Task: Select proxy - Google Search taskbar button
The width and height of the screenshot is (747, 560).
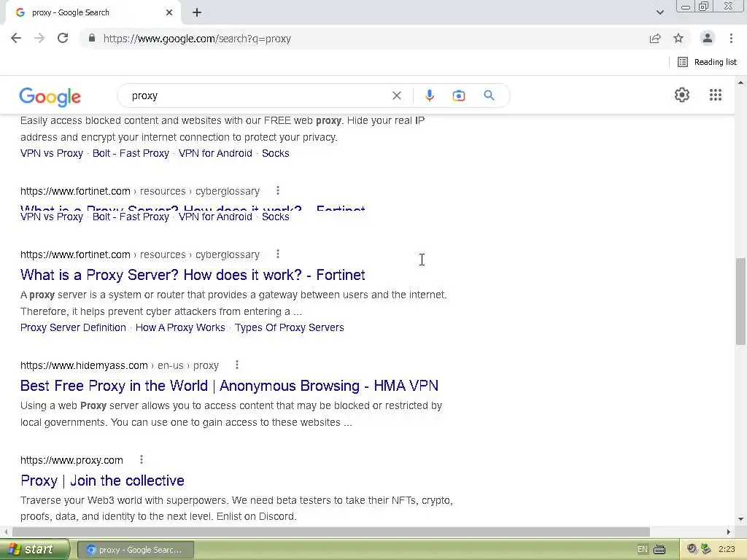Action: point(135,550)
